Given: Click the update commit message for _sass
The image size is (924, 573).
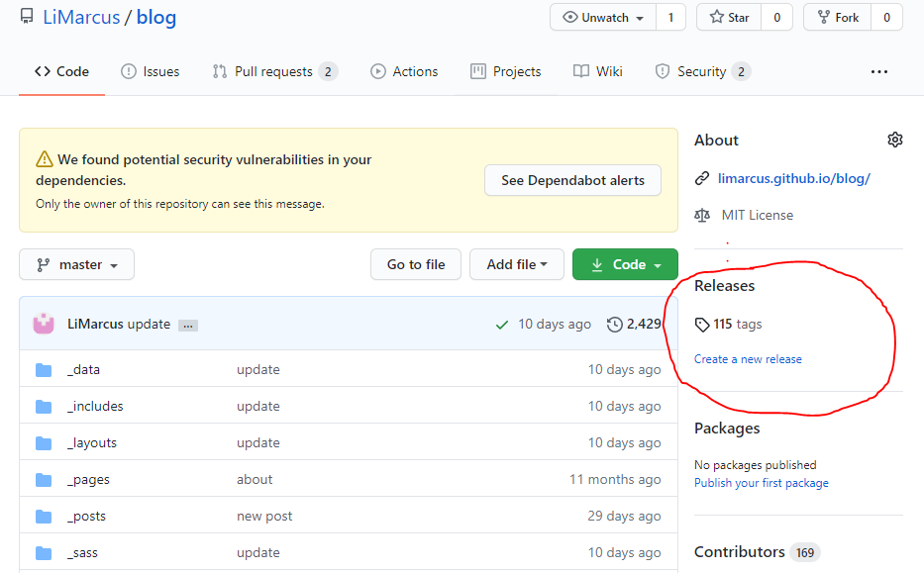Looking at the screenshot, I should pos(258,553).
